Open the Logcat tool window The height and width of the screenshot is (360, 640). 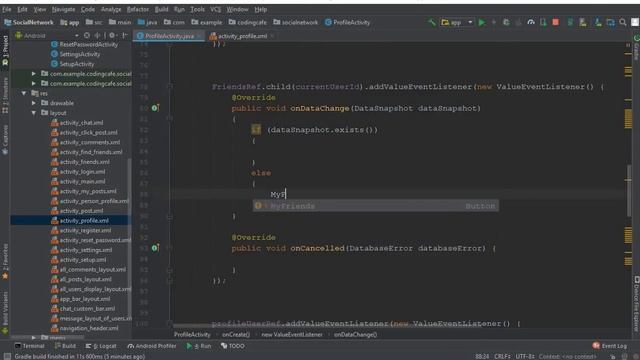(100, 346)
